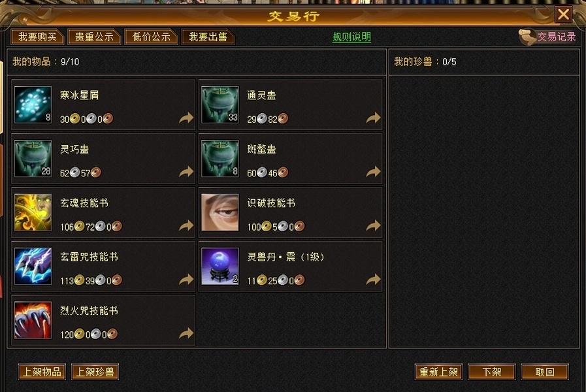
Task: Click the 上架物品 button
Action: 42,372
